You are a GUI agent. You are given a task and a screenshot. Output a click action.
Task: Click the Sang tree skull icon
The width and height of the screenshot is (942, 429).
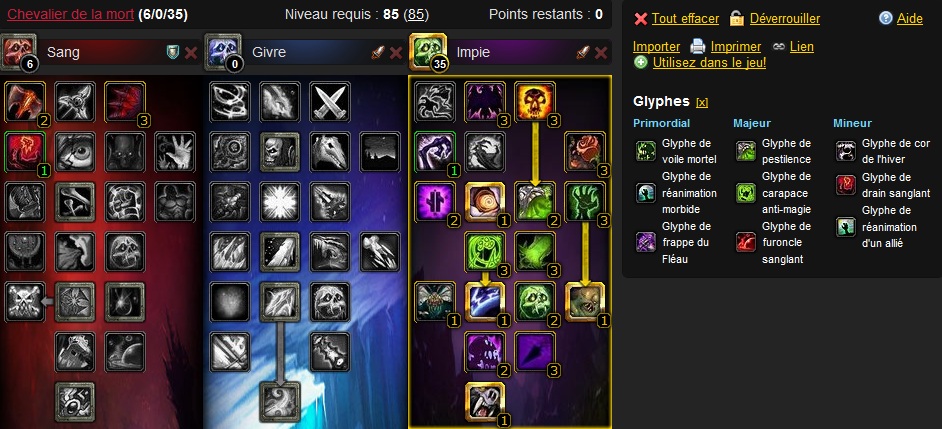pyautogui.click(x=18, y=52)
